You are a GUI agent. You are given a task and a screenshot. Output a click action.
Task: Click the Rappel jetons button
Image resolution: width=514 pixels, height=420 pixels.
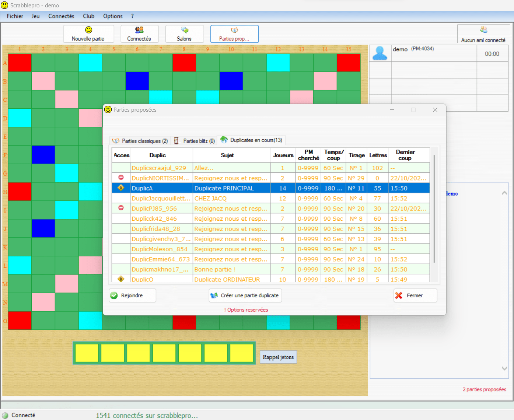click(x=278, y=357)
